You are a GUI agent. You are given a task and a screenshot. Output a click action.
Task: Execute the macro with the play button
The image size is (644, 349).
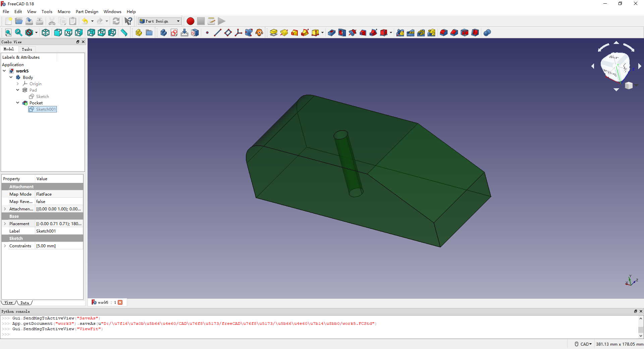[x=221, y=21]
